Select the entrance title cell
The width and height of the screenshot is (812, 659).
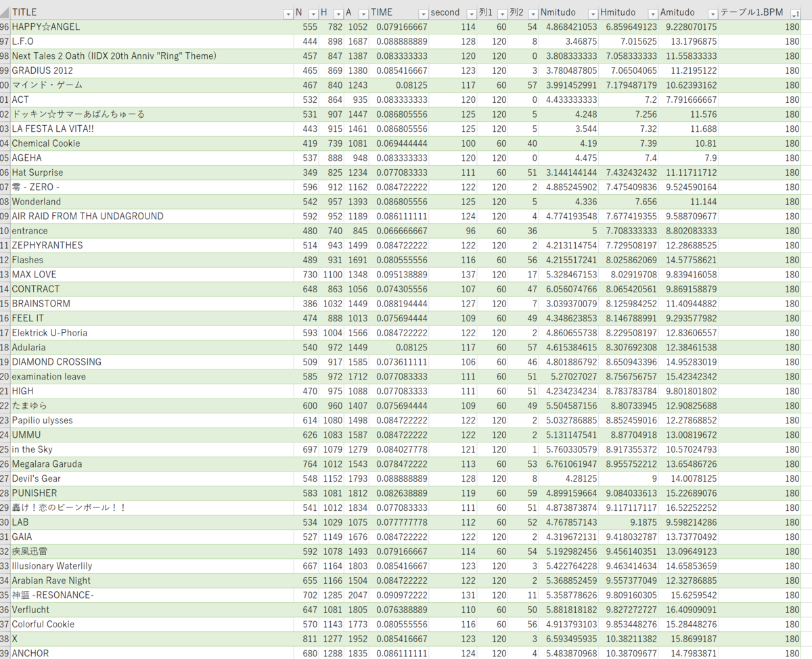[x=152, y=231]
